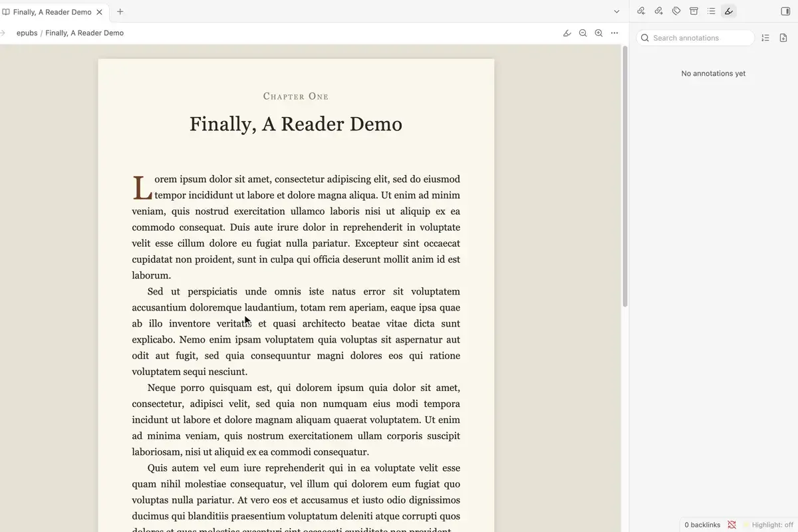This screenshot has width=798, height=532.
Task: Focus the Search annotations field
Action: 696,38
